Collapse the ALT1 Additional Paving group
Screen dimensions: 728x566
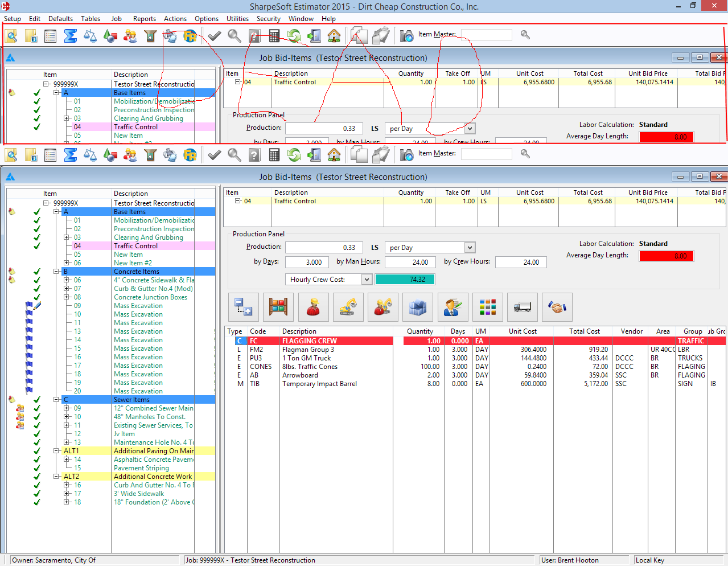tap(56, 451)
